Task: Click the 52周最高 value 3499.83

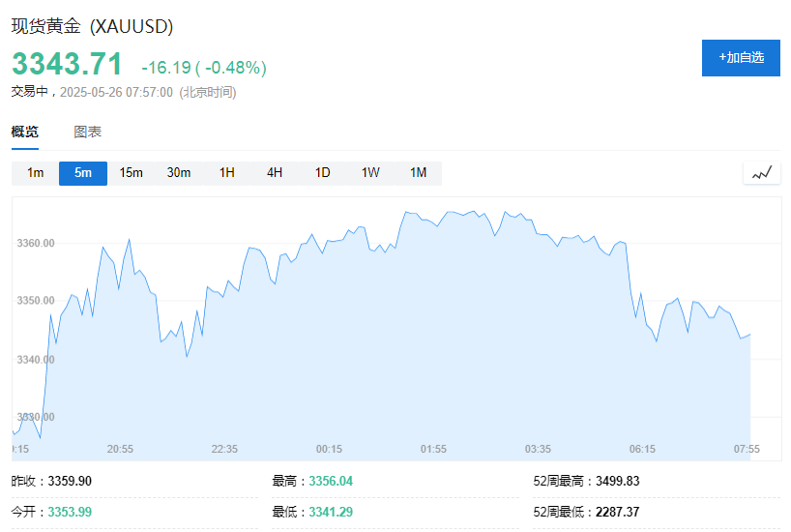Action: pos(620,481)
